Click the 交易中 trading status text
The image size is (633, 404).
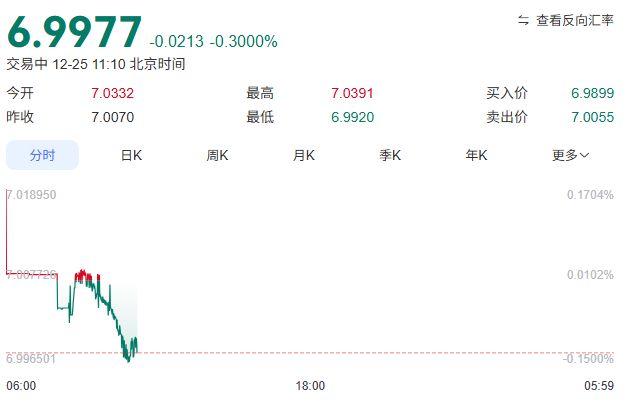coord(27,64)
